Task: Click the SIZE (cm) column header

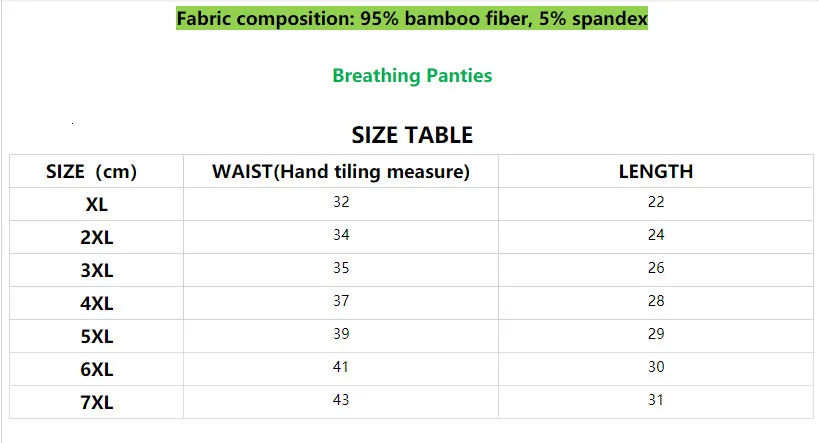Action: [92, 171]
